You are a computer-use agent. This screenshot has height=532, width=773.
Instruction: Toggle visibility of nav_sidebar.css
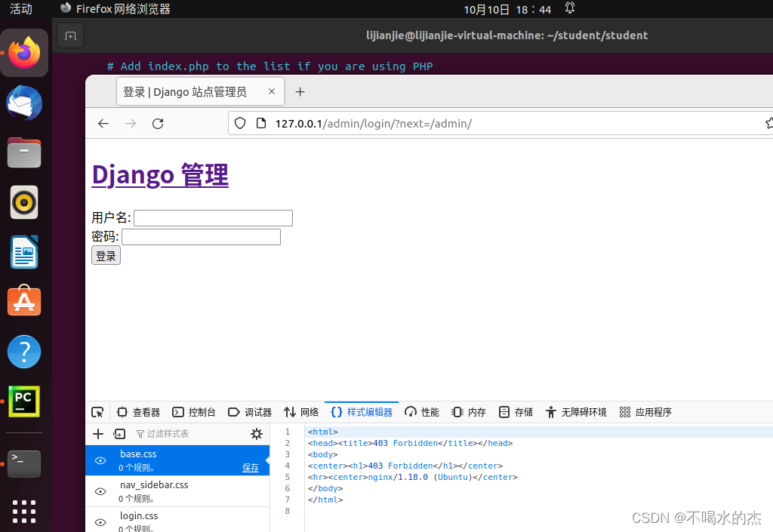pyautogui.click(x=100, y=490)
